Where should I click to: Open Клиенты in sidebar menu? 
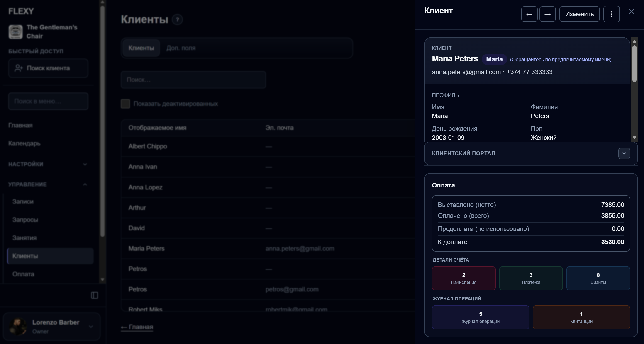pyautogui.click(x=50, y=256)
